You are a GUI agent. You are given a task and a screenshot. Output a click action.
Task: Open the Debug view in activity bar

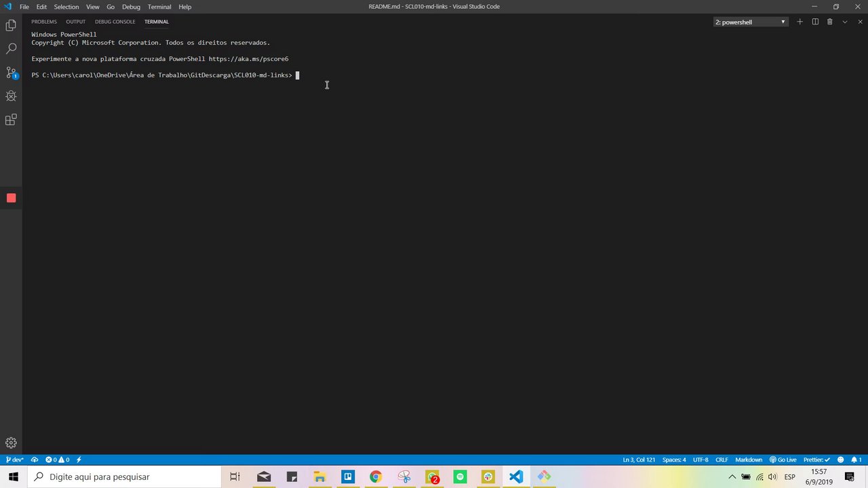click(x=11, y=96)
